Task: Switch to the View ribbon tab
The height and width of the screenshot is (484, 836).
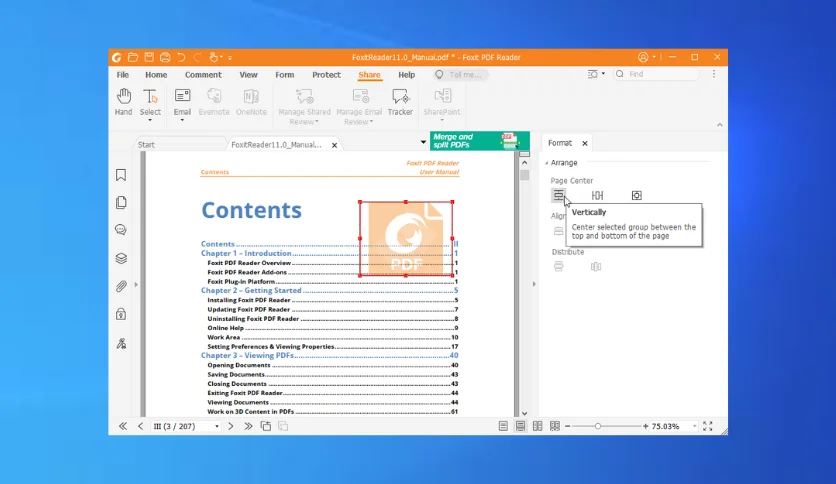Action: click(248, 75)
